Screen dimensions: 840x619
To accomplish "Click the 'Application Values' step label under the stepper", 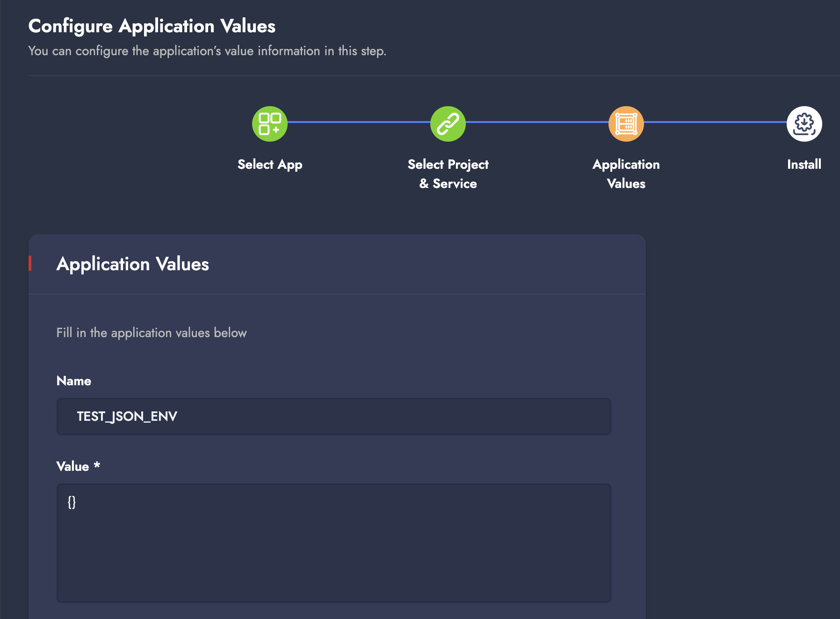I will pos(626,174).
